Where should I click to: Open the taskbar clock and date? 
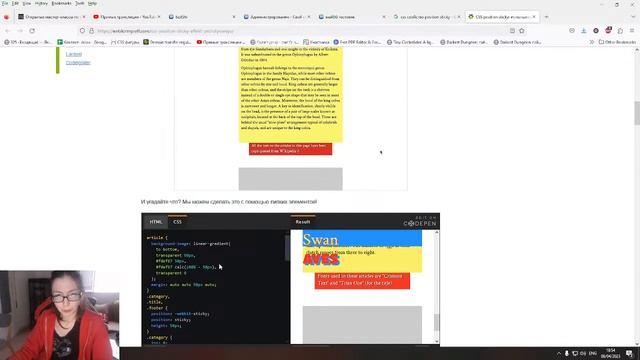point(611,353)
